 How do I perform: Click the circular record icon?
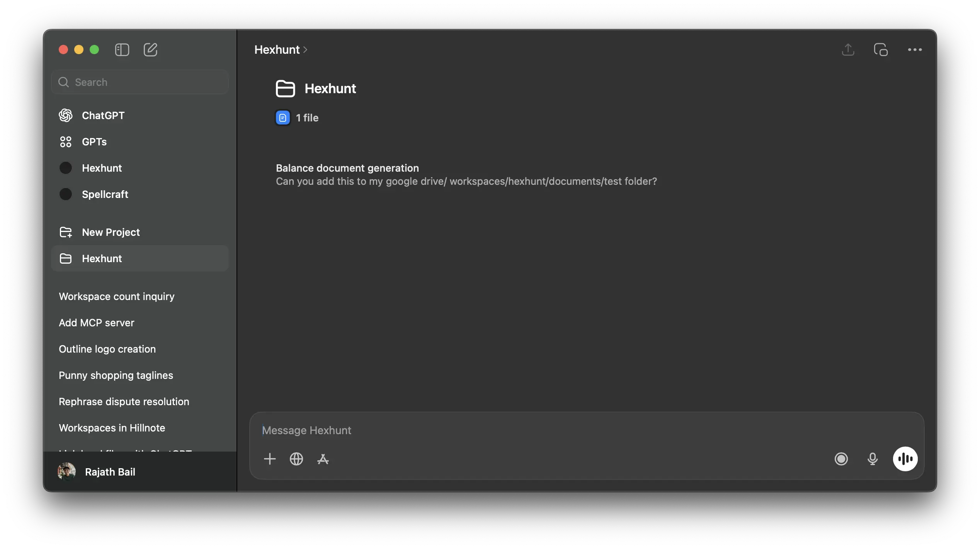[841, 459]
